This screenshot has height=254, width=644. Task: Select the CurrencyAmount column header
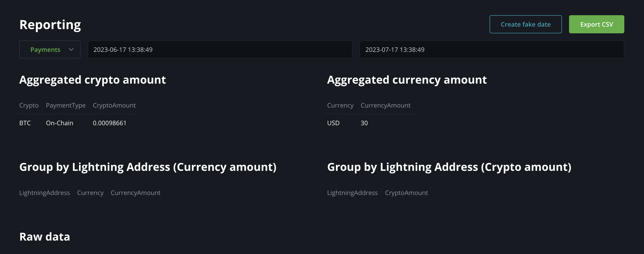tap(386, 105)
